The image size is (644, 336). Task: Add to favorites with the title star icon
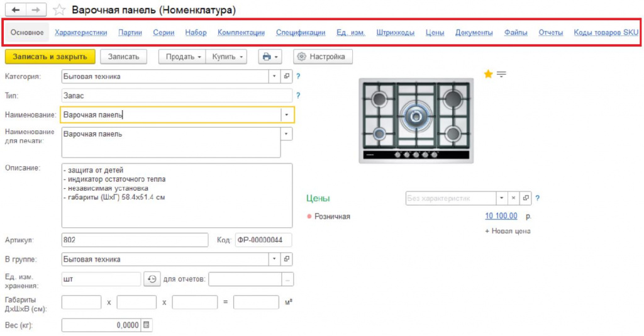click(x=59, y=10)
